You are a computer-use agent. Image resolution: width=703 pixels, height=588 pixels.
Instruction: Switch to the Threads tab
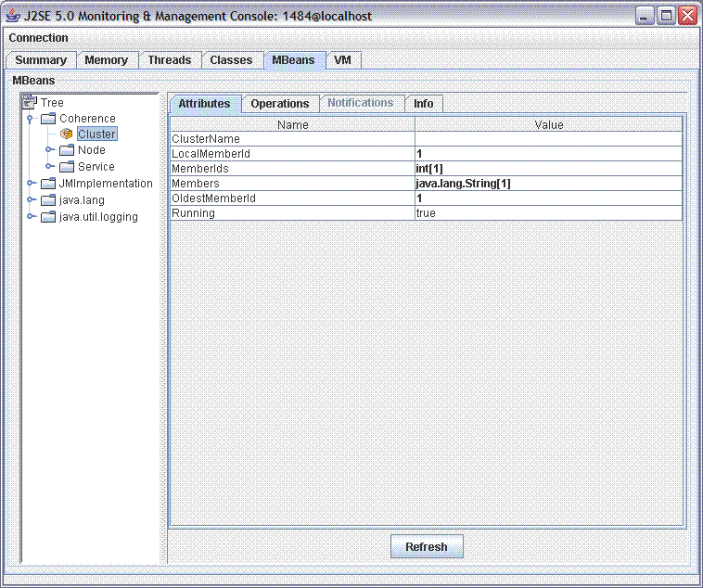pos(170,60)
